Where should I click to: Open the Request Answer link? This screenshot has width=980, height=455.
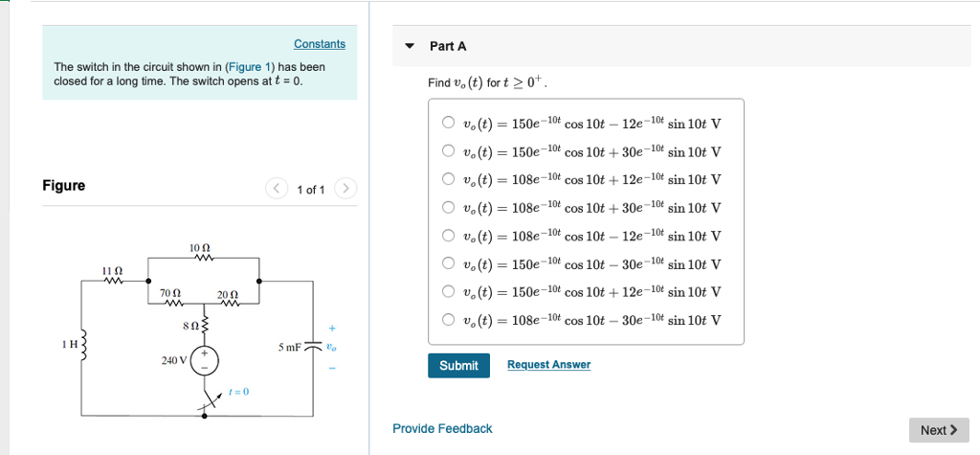pyautogui.click(x=548, y=364)
